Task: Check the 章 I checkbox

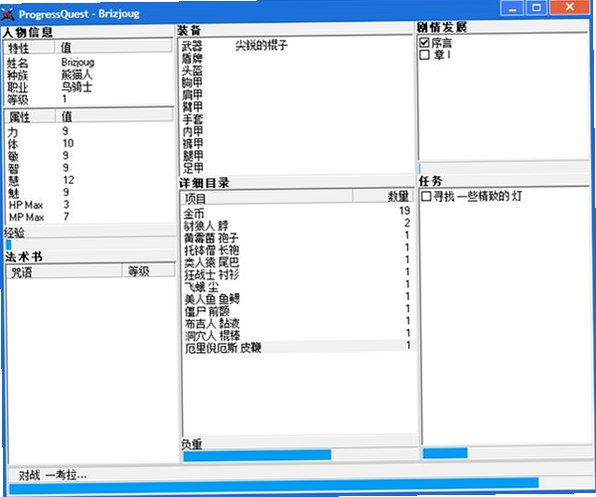Action: (x=425, y=55)
